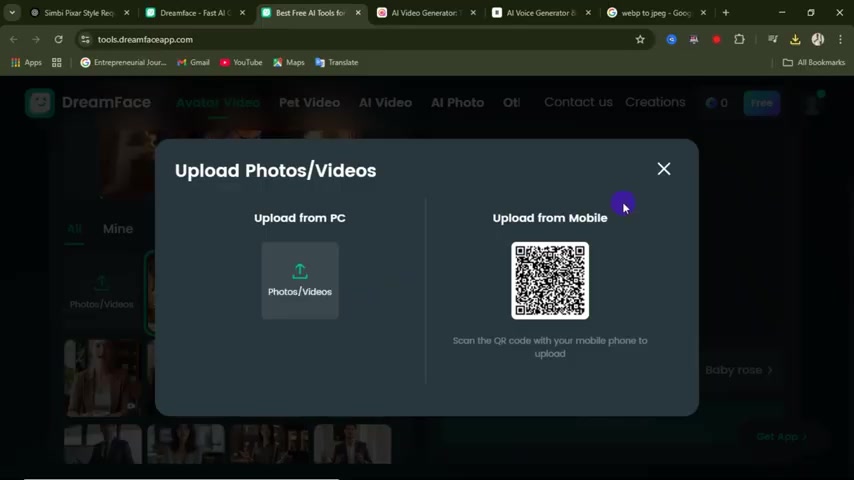854x480 pixels.
Task: Open the Chrome profile avatar
Action: 818,39
